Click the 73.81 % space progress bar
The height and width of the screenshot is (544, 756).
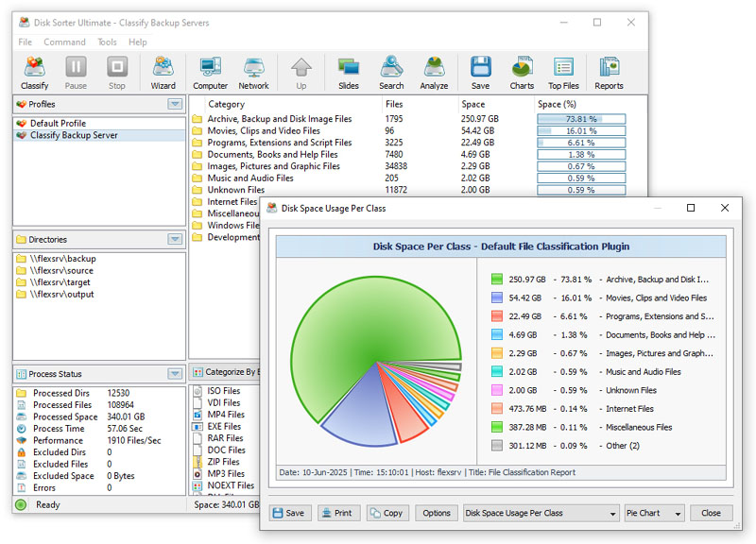coord(581,119)
